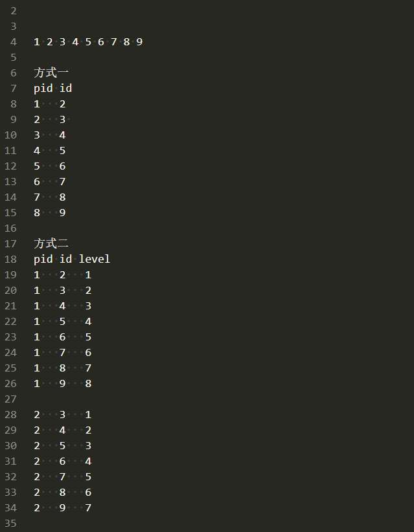This screenshot has height=532, width=414.
Task: Click the 方式二 heading text
Action: click(51, 243)
